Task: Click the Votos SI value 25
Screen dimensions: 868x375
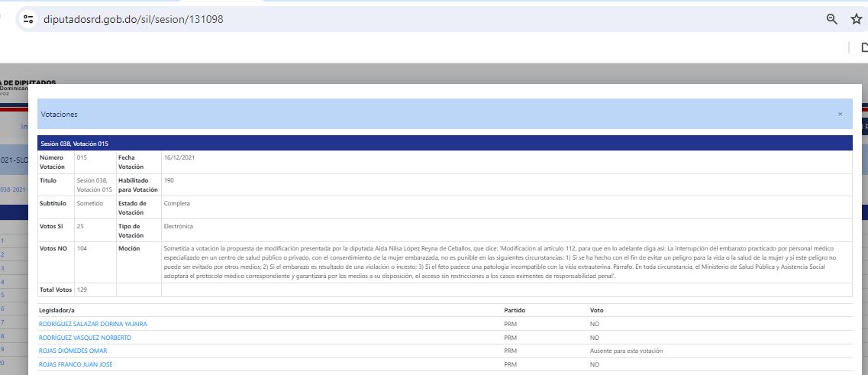Action: 80,226
